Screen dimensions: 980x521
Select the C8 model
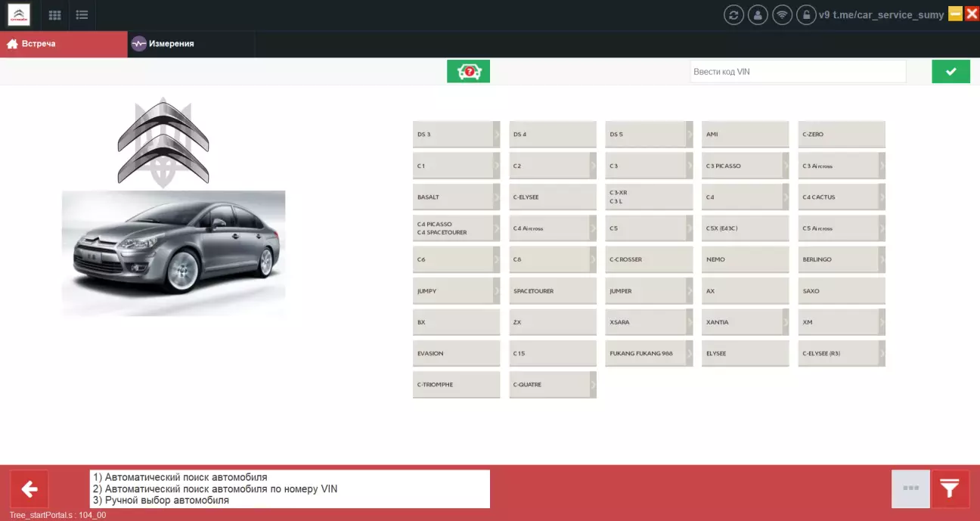pos(553,259)
